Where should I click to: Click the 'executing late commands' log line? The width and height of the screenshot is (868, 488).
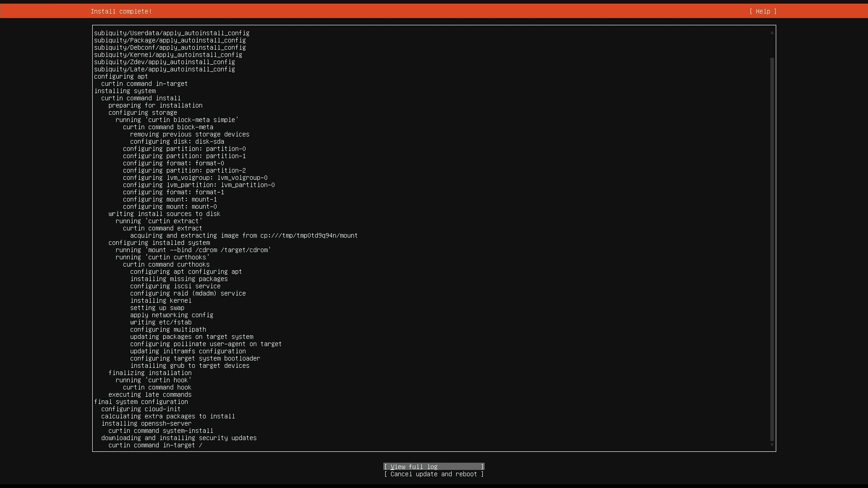tap(150, 394)
